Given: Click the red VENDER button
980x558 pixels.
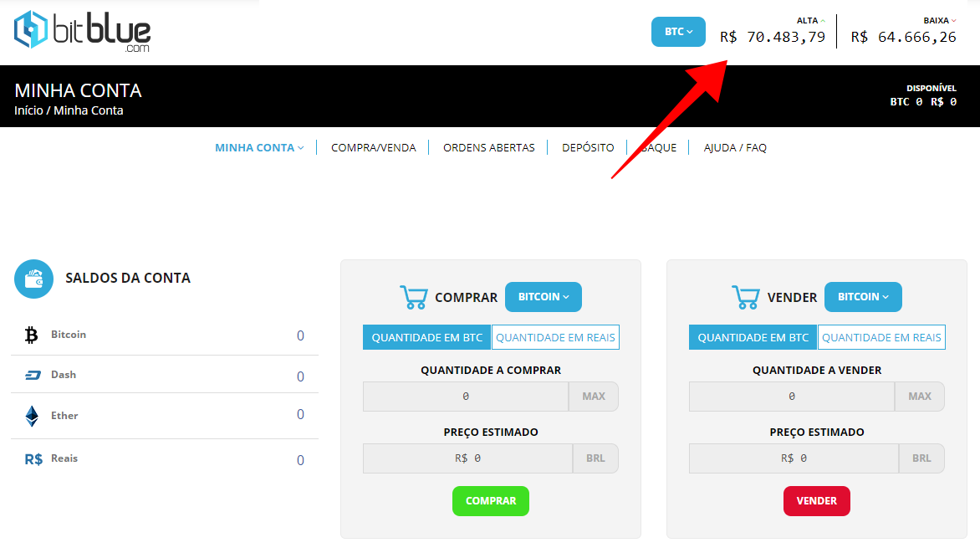Looking at the screenshot, I should [x=816, y=500].
